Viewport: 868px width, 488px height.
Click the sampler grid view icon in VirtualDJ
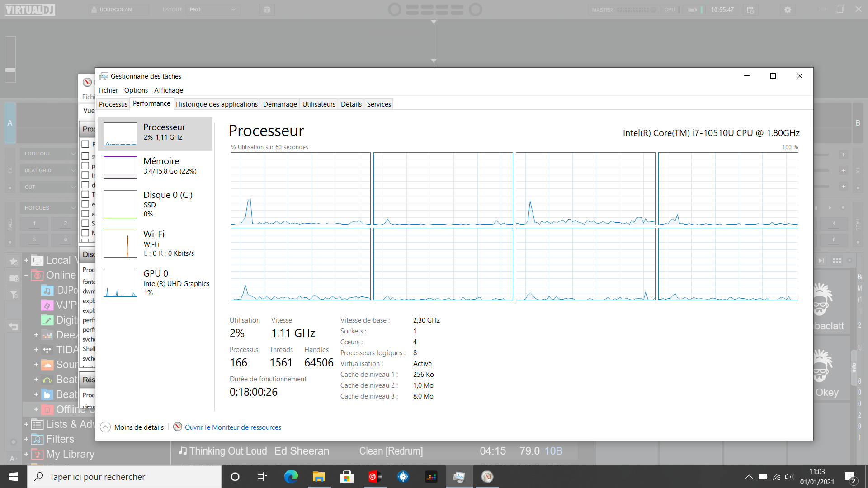[x=837, y=261]
